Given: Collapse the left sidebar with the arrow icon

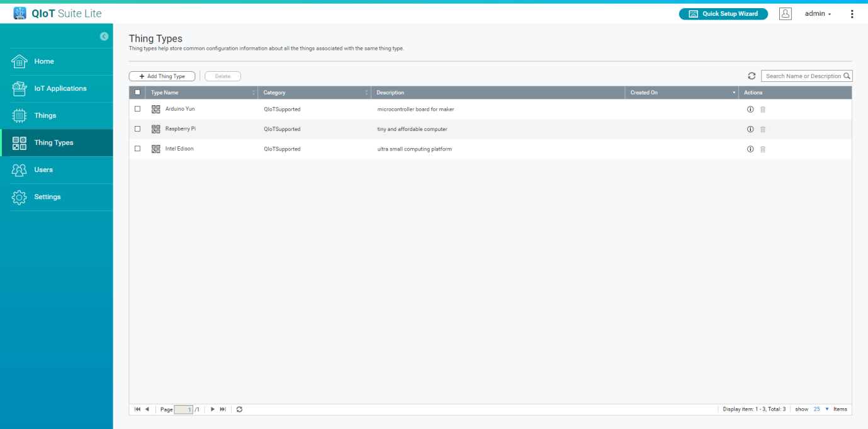Looking at the screenshot, I should tap(104, 37).
